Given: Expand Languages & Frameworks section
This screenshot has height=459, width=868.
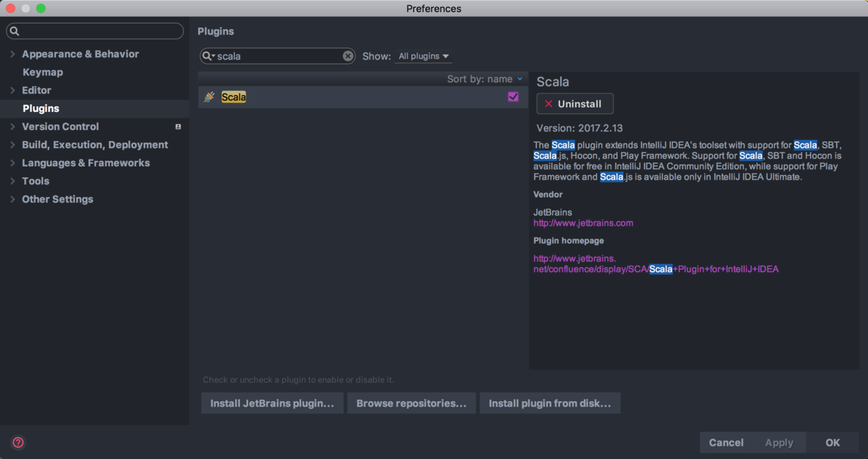Looking at the screenshot, I should [x=13, y=163].
